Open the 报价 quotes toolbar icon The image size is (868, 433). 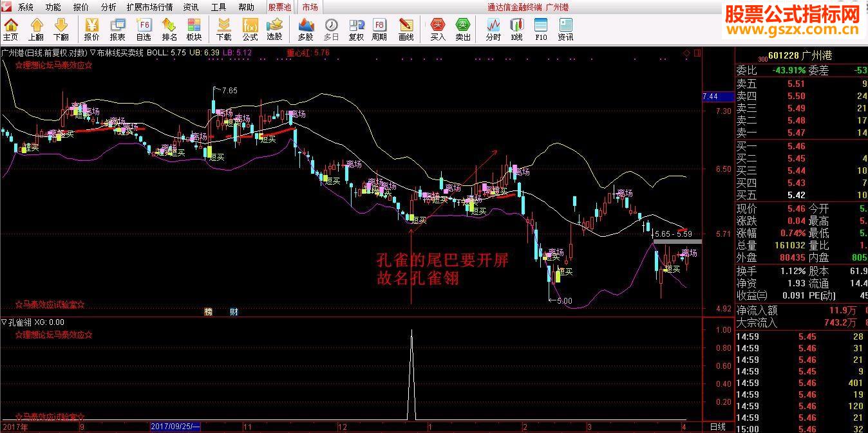coord(92,30)
